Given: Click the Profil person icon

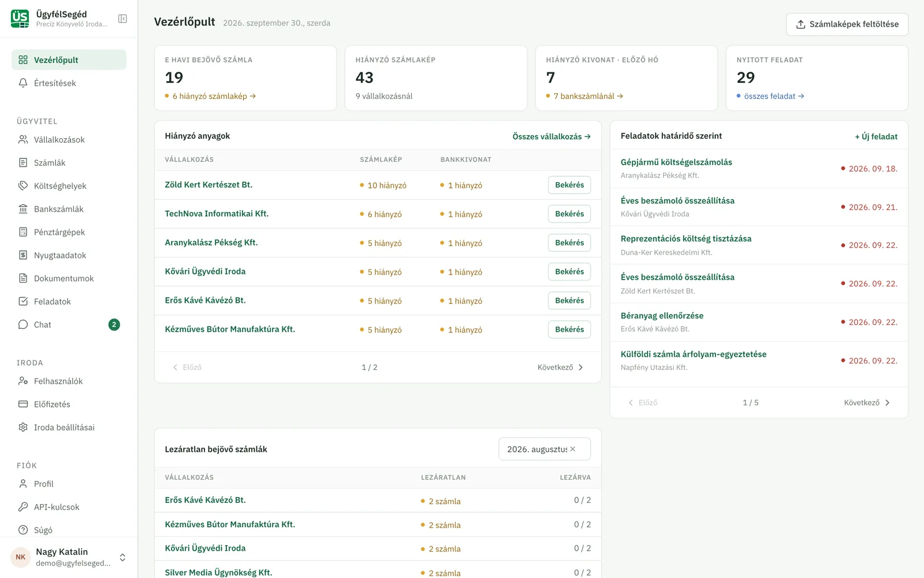Looking at the screenshot, I should click(23, 484).
